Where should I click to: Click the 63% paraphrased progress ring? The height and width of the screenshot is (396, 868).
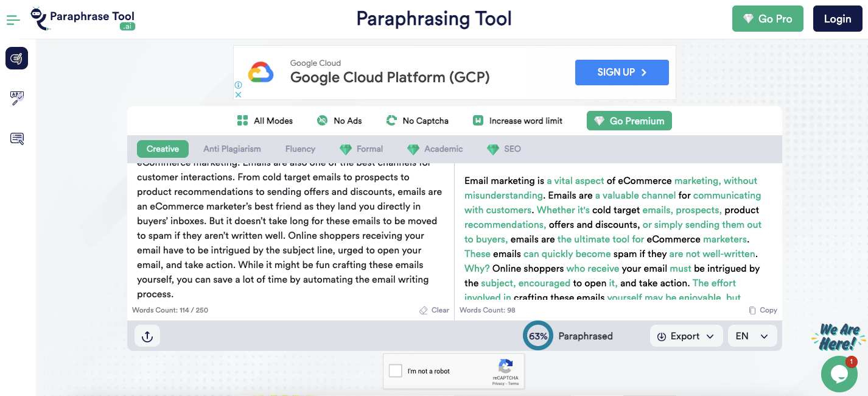click(538, 336)
